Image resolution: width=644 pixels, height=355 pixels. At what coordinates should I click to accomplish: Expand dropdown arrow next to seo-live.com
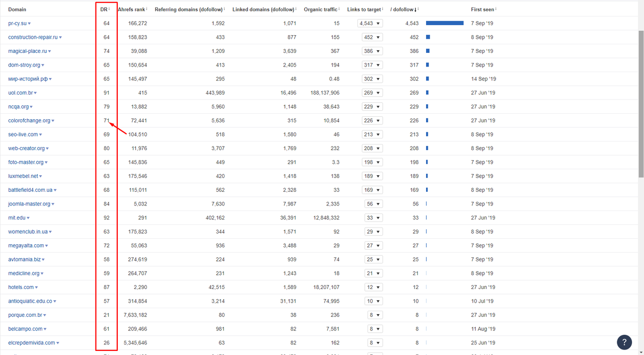[40, 135]
